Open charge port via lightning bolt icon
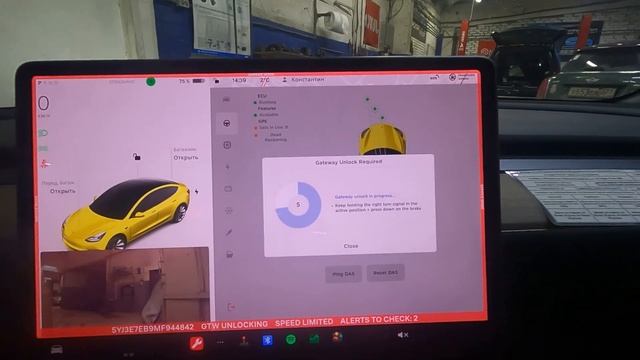Screen dimensions: 640x360 tap(197, 191)
